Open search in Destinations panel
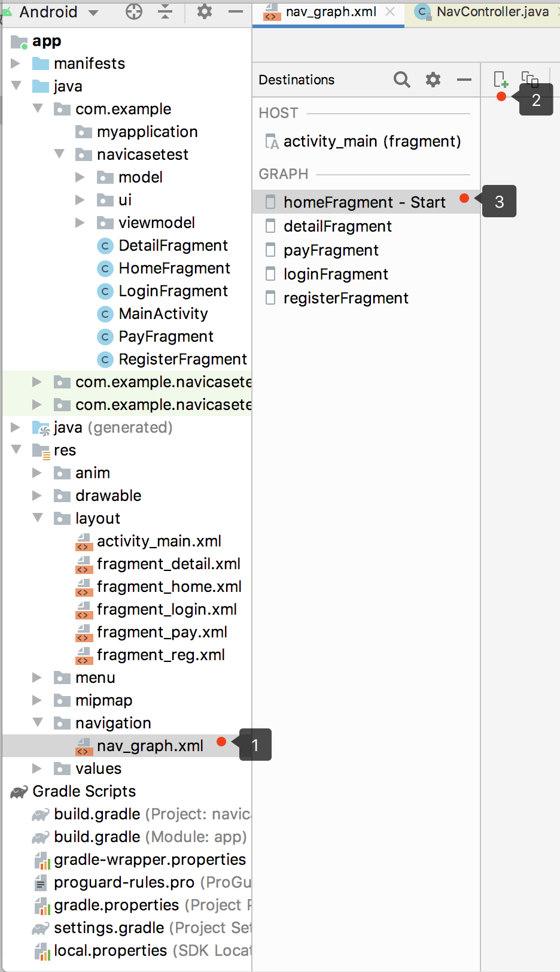This screenshot has height=972, width=560. tap(401, 80)
